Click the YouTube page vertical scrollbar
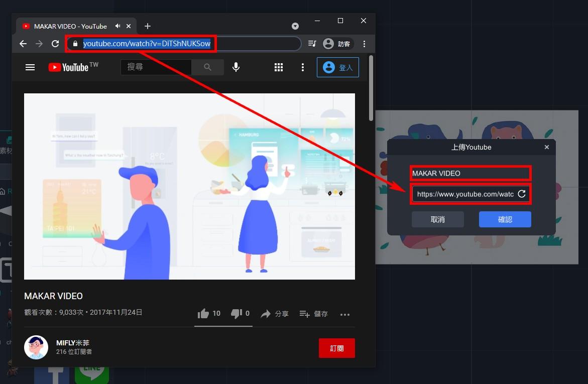The height and width of the screenshot is (384, 588). point(371,88)
